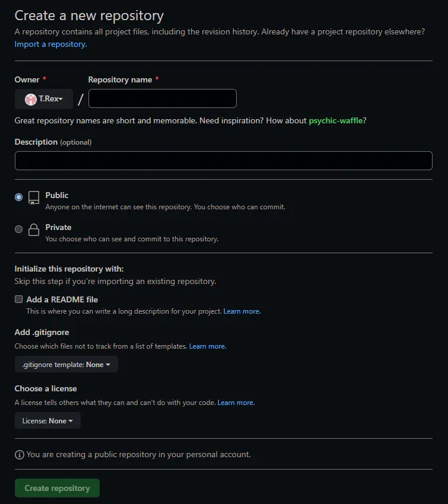Use the psychic-waffle name suggestion
Screen dimensions: 448x504
click(335, 120)
